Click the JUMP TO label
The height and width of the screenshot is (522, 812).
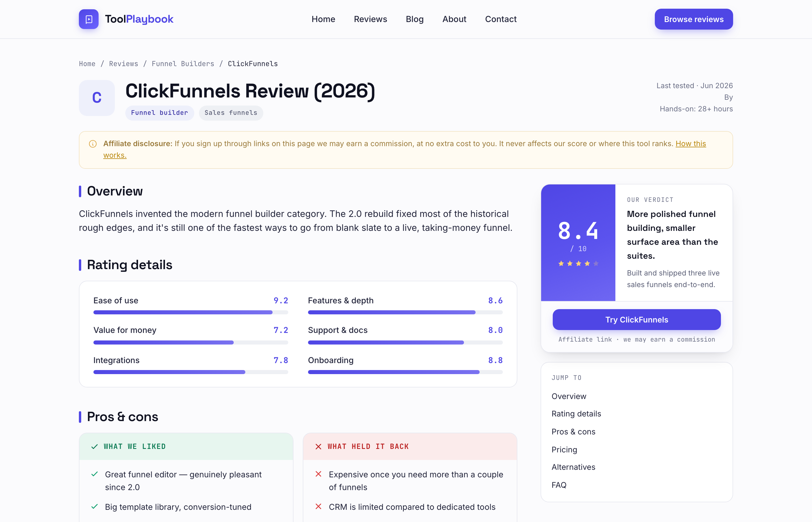click(566, 378)
